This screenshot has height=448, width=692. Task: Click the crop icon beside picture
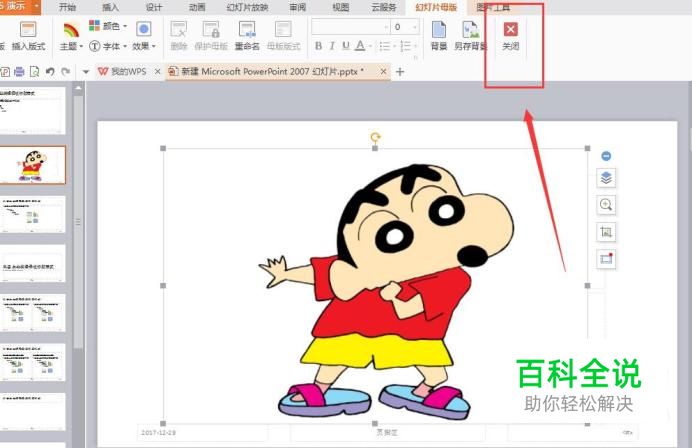coord(606,232)
